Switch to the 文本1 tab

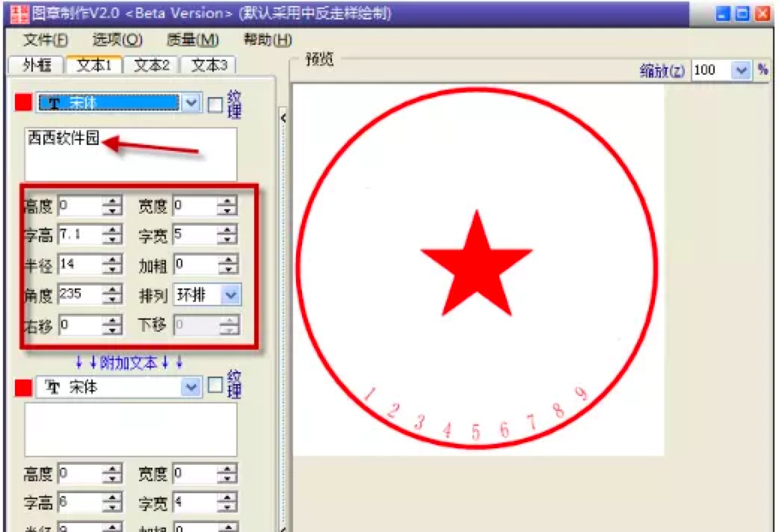tap(93, 64)
